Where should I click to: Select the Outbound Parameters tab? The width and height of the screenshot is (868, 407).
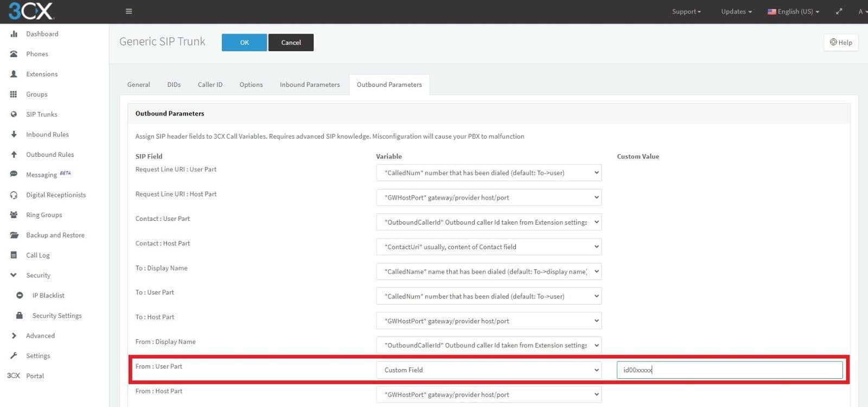pyautogui.click(x=390, y=85)
